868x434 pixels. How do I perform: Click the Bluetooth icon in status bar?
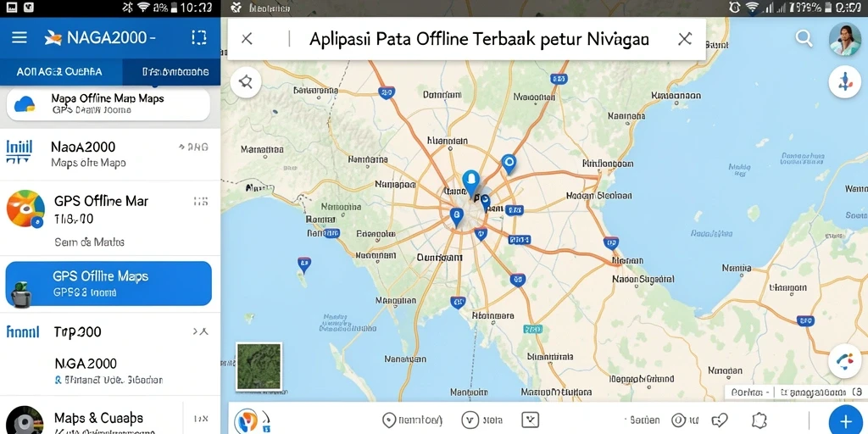(x=127, y=7)
